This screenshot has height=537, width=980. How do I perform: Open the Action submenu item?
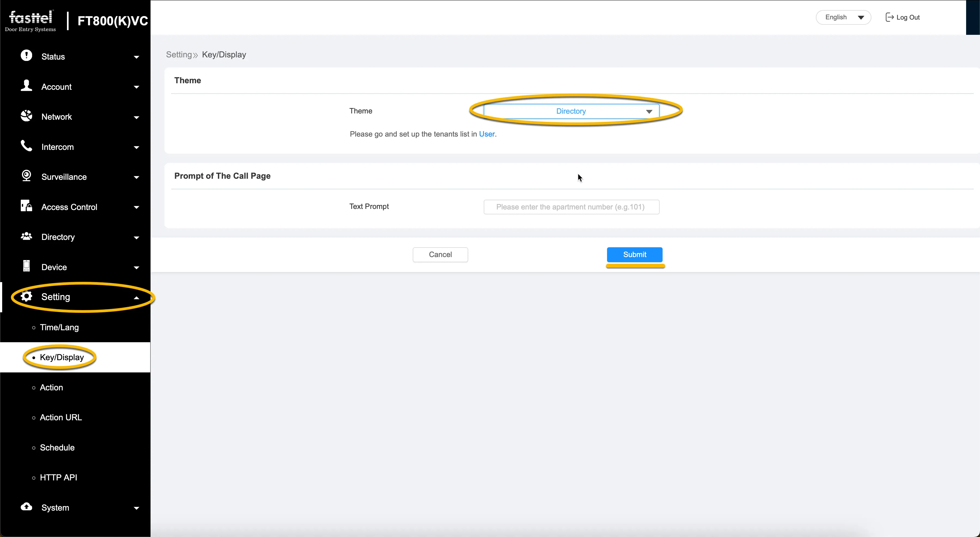coord(51,387)
